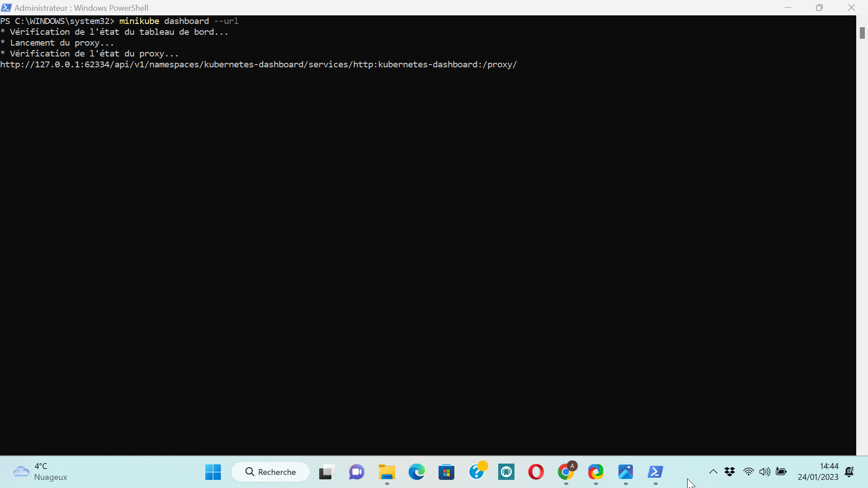Click the battery status tray icon

(x=781, y=472)
